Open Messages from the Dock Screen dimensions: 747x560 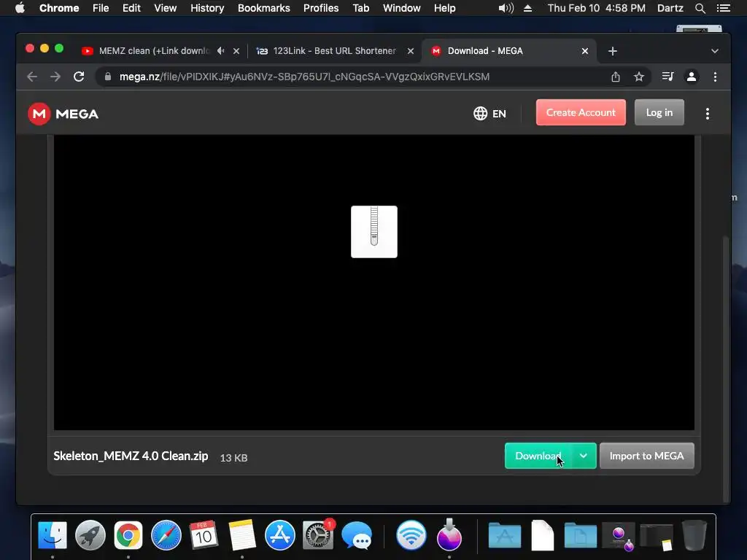pos(357,536)
